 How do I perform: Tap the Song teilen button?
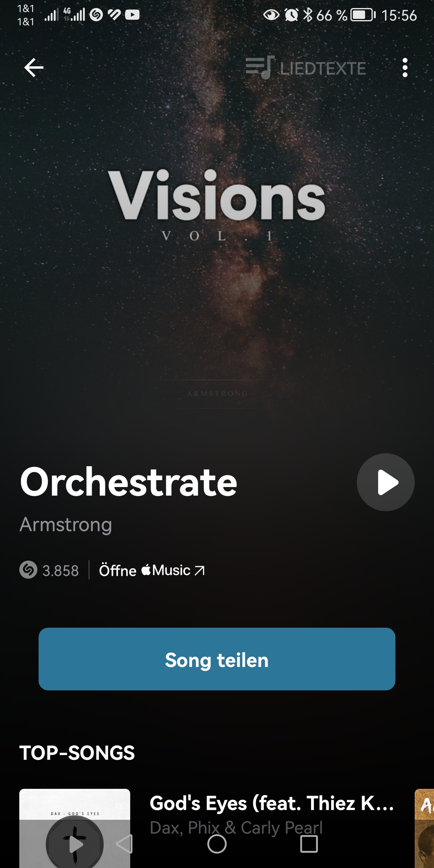[x=217, y=659]
